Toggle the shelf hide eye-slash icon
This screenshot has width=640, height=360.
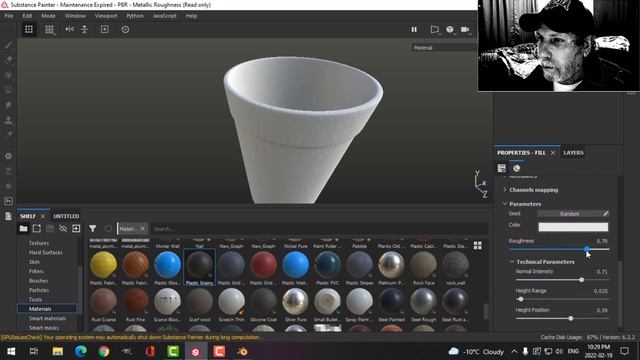(63, 229)
